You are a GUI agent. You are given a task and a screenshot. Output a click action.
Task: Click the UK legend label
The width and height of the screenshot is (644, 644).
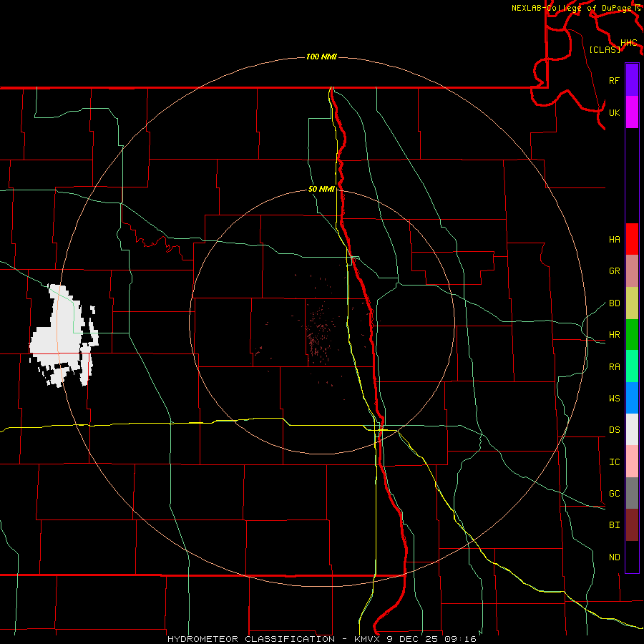pos(614,112)
